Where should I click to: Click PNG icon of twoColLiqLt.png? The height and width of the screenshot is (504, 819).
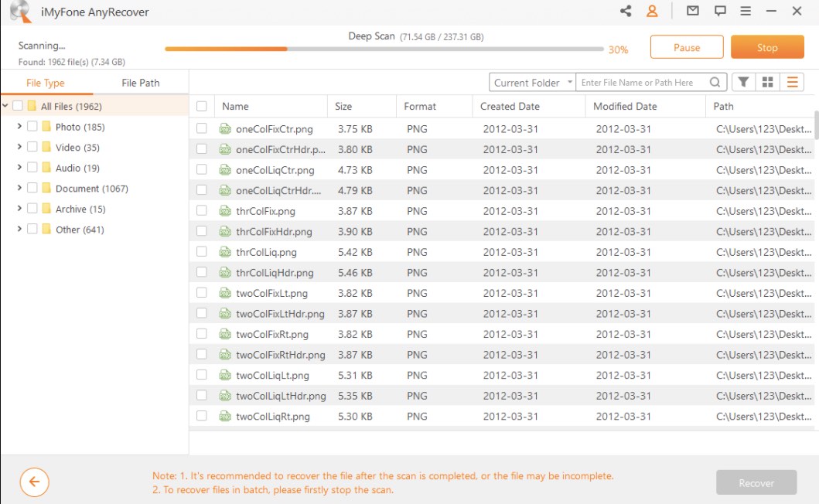[x=225, y=375]
